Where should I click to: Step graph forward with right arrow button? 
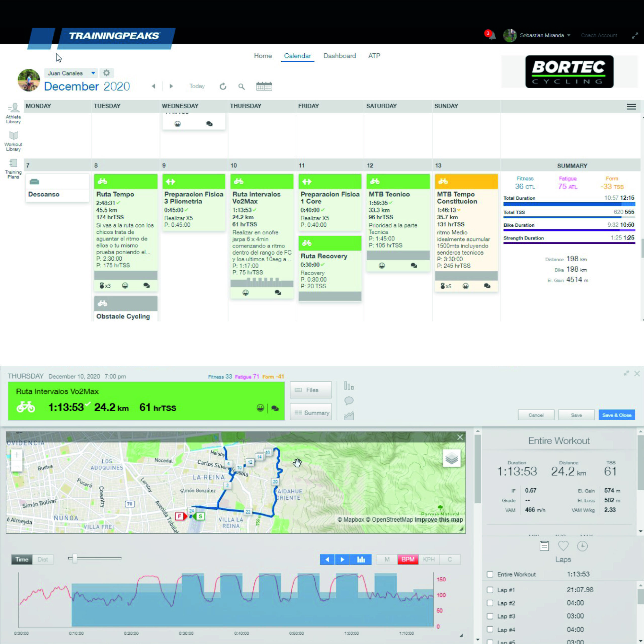click(342, 559)
